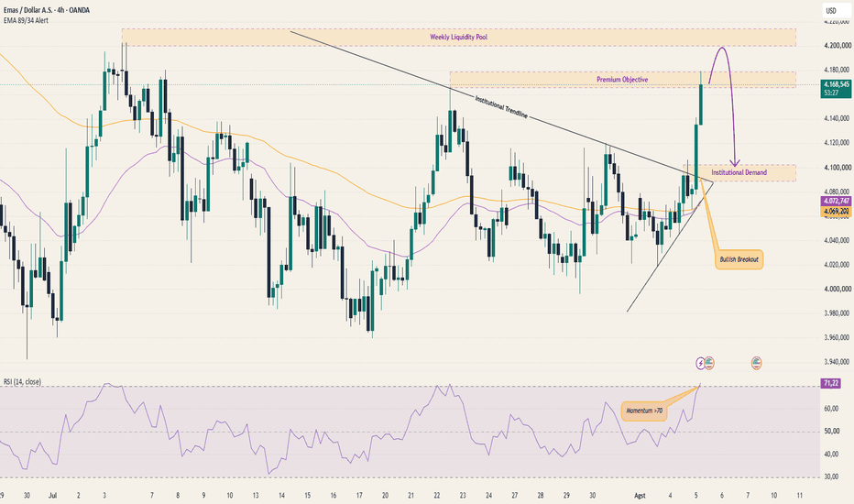Click the Momentum >70 callout
This screenshot has height=504, width=854.
(644, 411)
